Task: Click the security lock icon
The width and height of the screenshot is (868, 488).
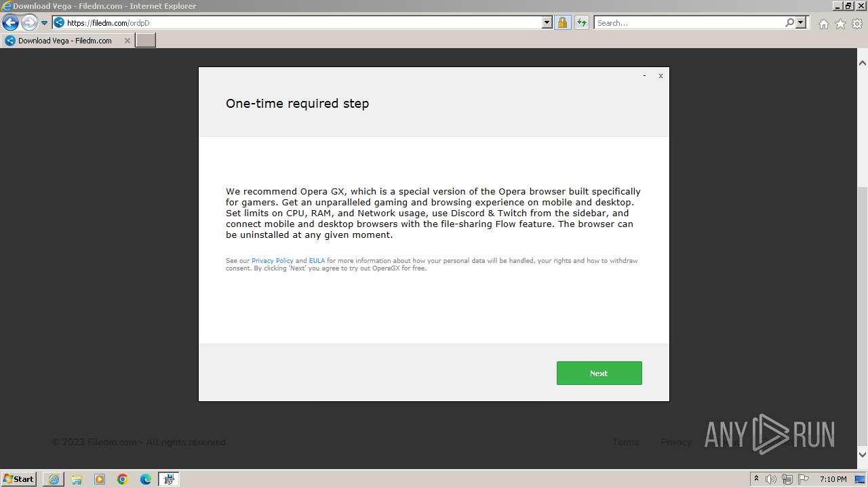Action: pos(562,23)
